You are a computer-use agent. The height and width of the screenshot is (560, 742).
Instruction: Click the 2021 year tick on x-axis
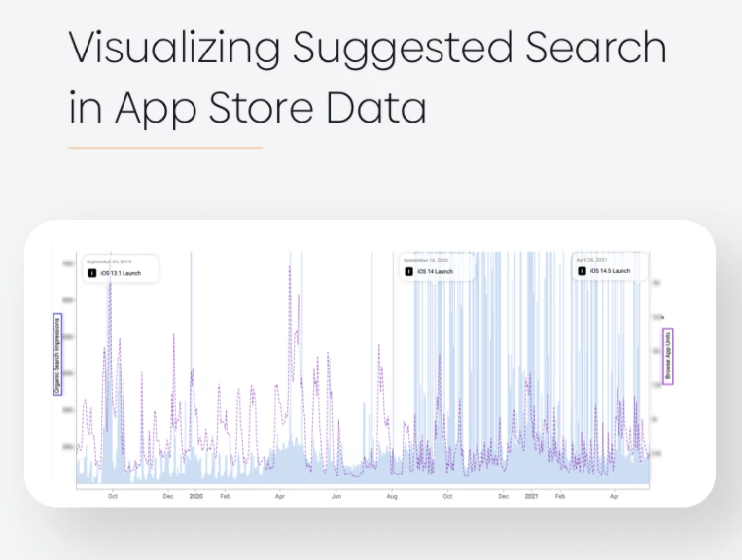531,496
